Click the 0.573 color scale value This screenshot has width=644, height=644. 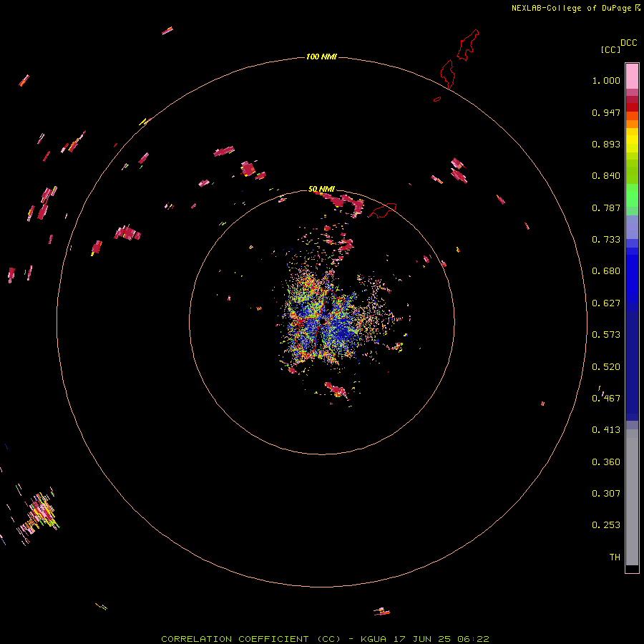coord(606,335)
